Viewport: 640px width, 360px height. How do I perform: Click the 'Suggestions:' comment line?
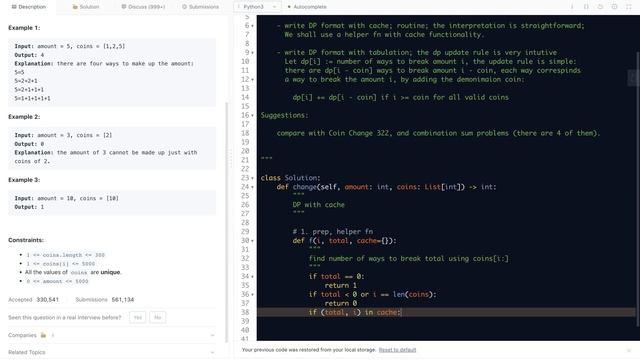point(284,116)
